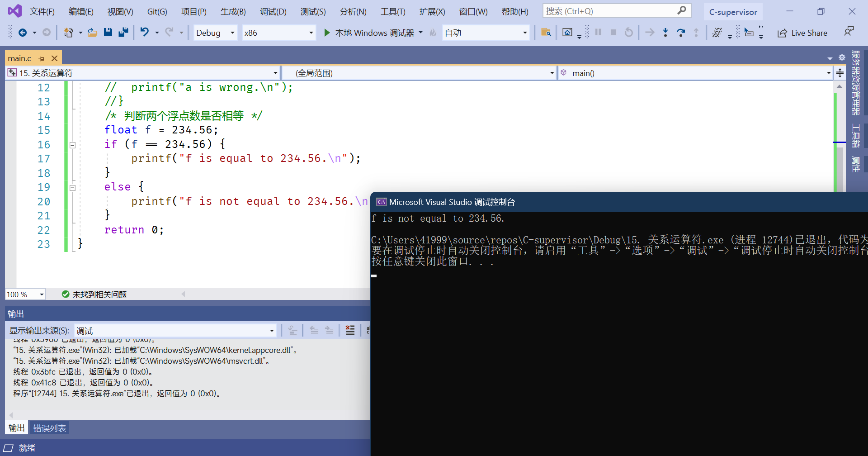Click the Step Into icon

click(x=665, y=33)
